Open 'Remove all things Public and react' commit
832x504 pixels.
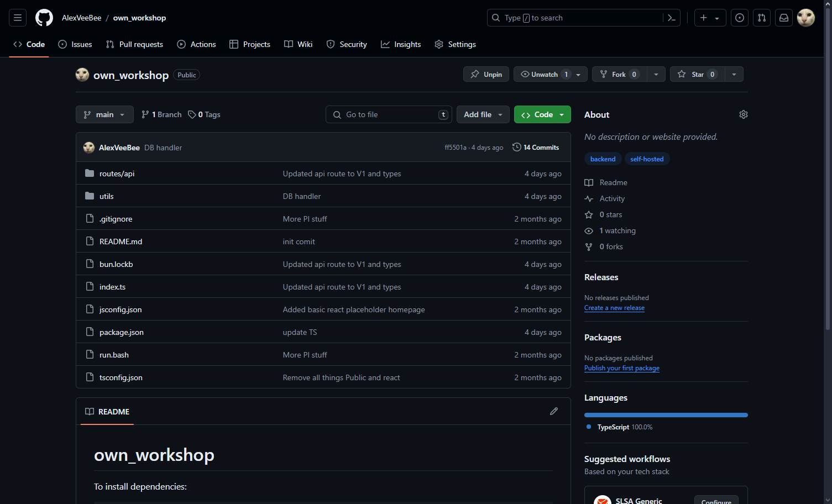coord(341,377)
